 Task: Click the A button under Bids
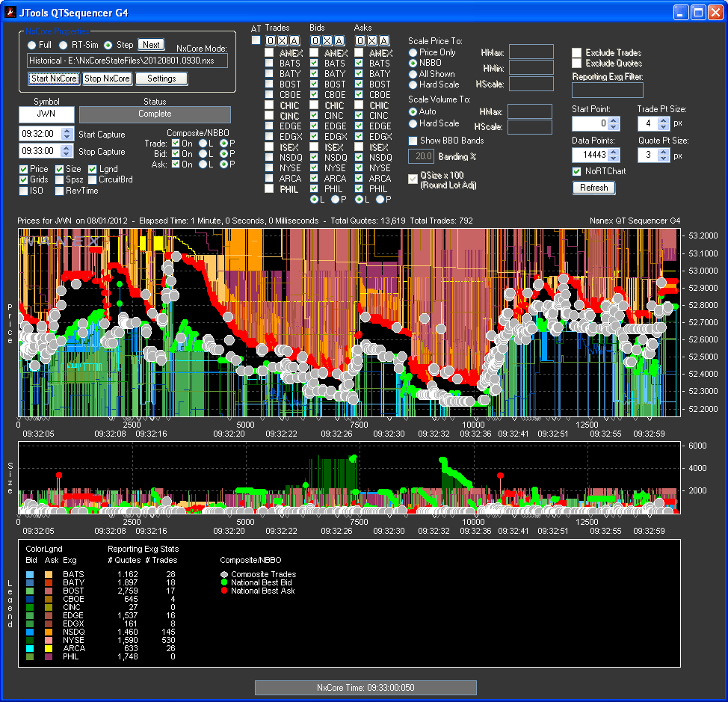(x=339, y=41)
